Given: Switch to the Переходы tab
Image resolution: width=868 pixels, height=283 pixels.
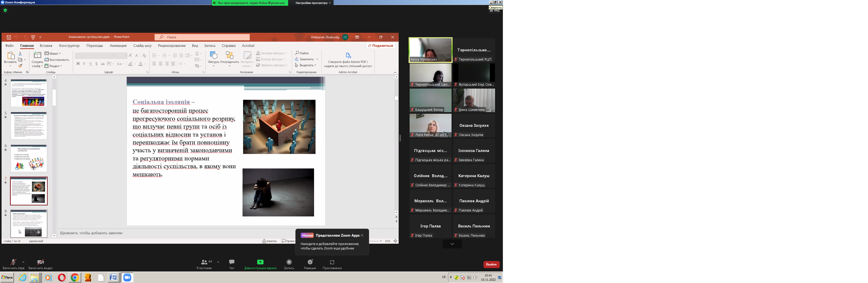Looking at the screenshot, I should pyautogui.click(x=95, y=46).
